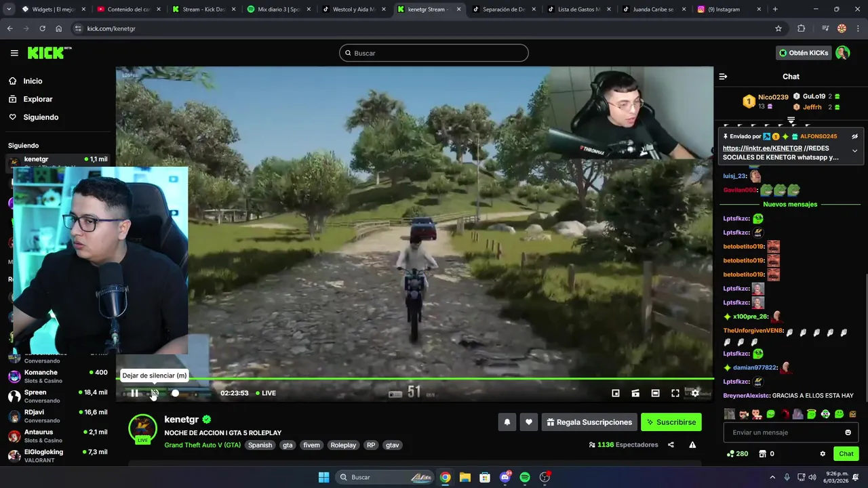
Task: Click Obtén KICKs button
Action: (x=804, y=53)
